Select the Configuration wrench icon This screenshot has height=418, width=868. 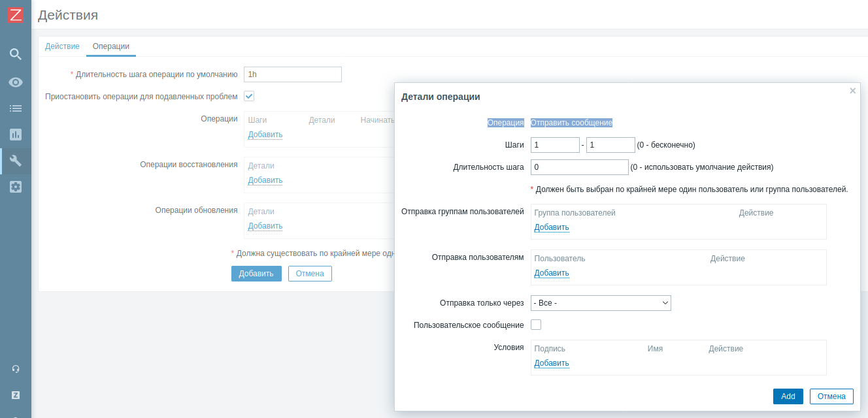click(x=15, y=160)
